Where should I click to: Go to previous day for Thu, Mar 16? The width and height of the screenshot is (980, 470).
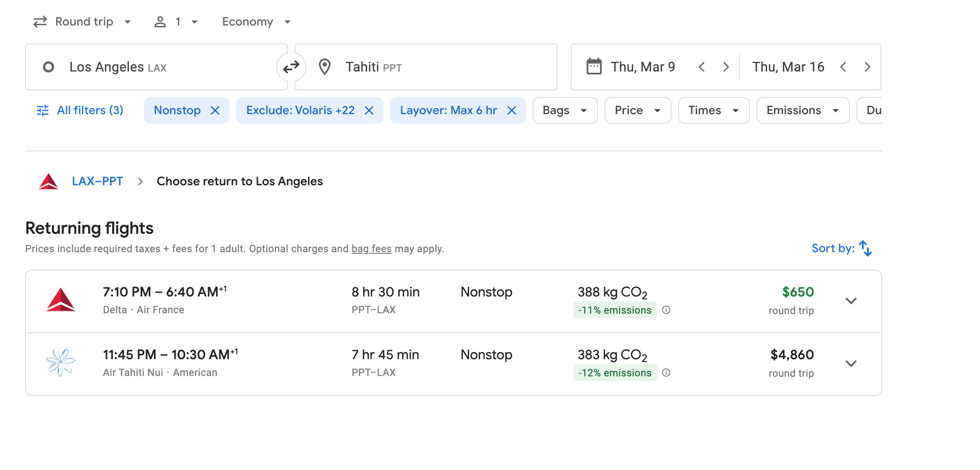click(x=843, y=67)
